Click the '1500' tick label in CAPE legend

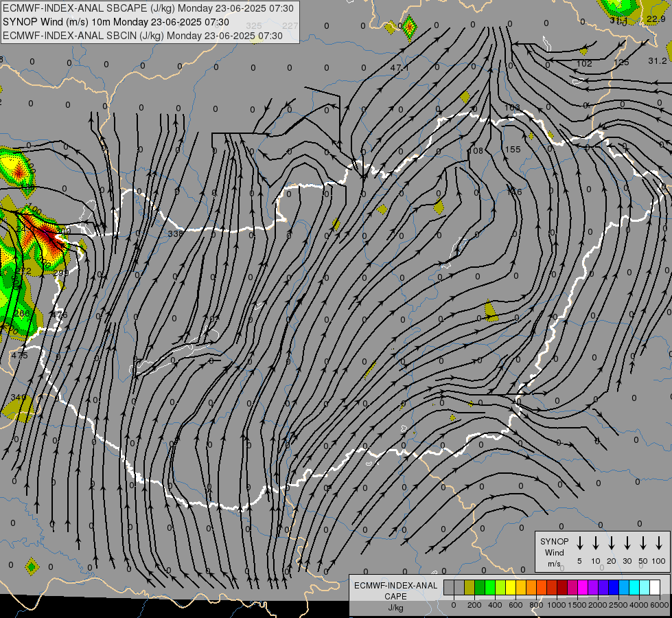pyautogui.click(x=577, y=605)
